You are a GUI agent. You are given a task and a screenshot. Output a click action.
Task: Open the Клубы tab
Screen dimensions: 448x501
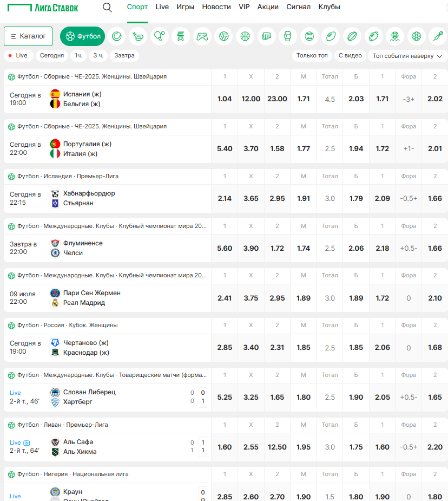330,7
